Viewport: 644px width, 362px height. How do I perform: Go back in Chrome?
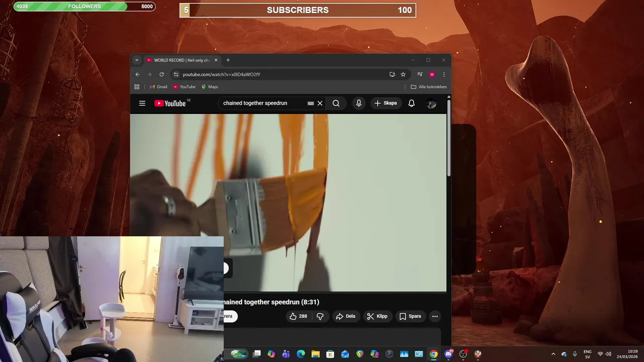137,74
